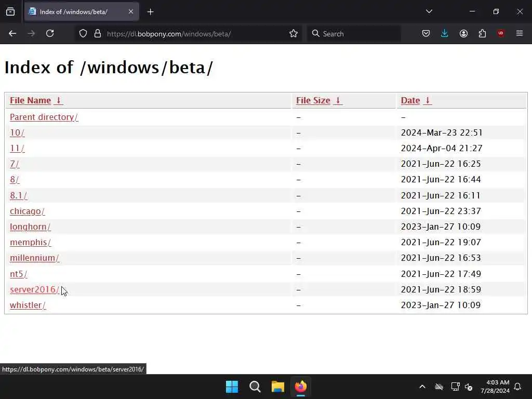Open a new tab with plus button
The image size is (532, 399).
(150, 12)
